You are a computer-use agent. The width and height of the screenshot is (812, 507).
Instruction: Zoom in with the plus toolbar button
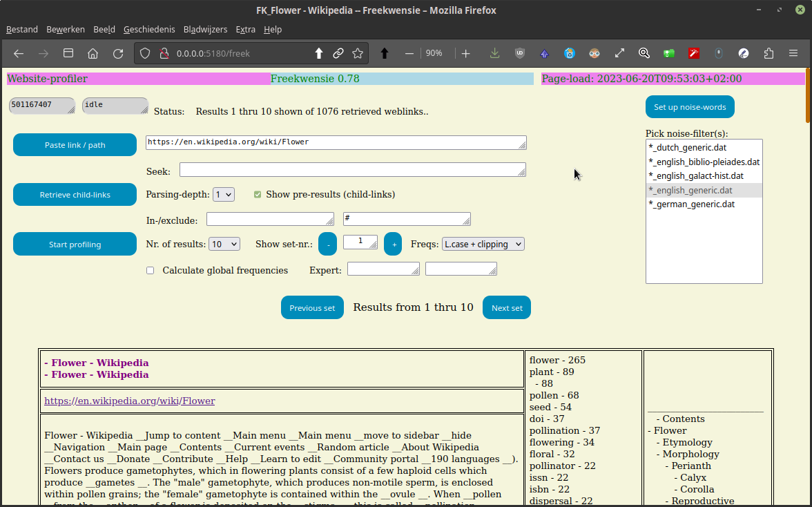pyautogui.click(x=465, y=53)
